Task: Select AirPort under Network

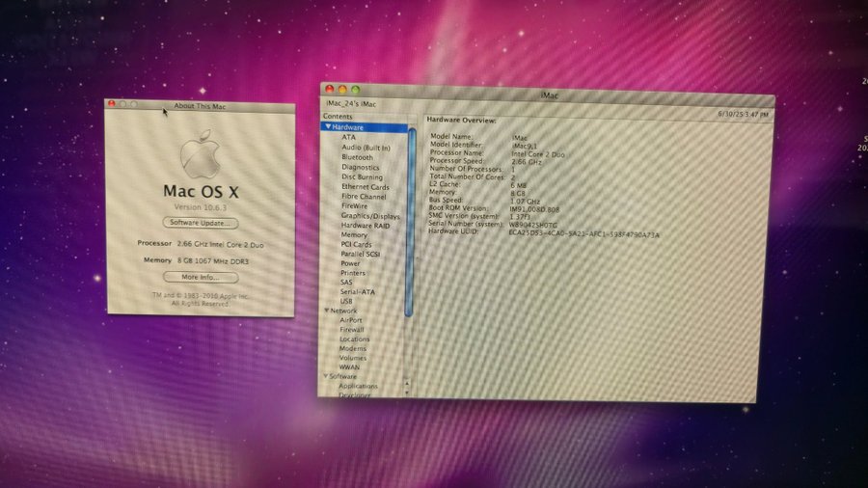Action: tap(351, 320)
